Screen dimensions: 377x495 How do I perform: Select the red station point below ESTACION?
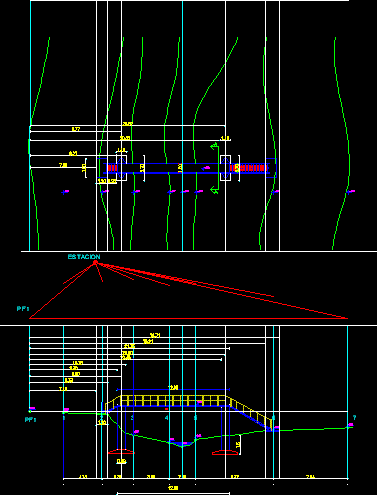95,263
